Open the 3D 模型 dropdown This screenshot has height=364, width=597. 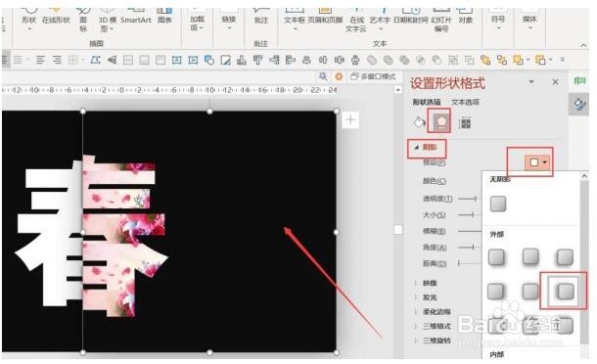click(x=107, y=20)
